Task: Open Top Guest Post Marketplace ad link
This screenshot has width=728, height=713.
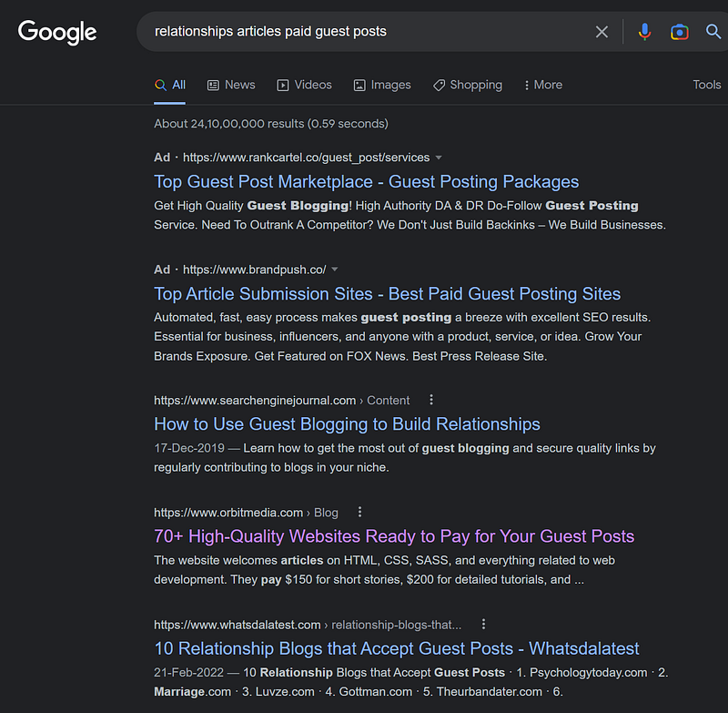Action: [x=367, y=181]
